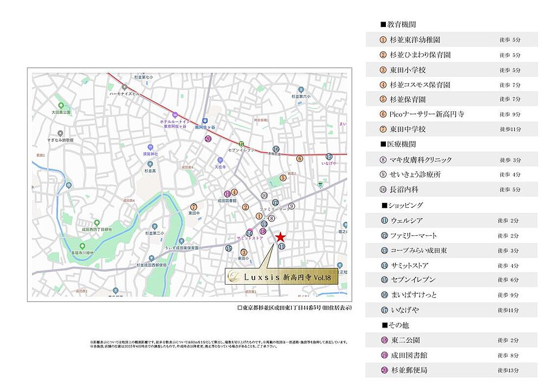Select コープみらい成田東 legend row
555x392 pixels.
point(451,250)
